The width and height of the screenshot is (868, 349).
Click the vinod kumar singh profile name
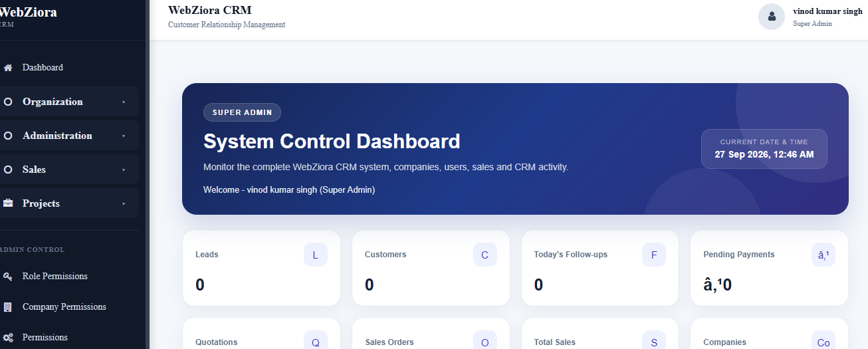827,11
